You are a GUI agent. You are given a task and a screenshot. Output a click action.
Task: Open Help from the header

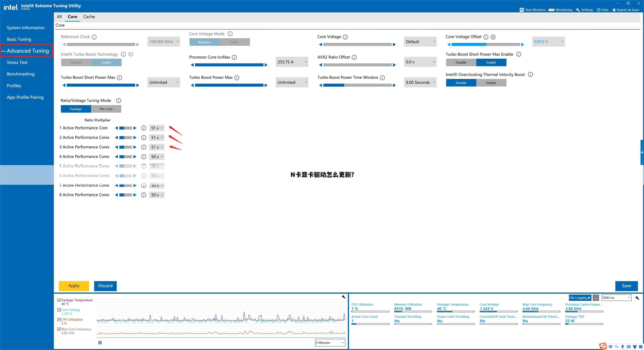[x=603, y=10]
